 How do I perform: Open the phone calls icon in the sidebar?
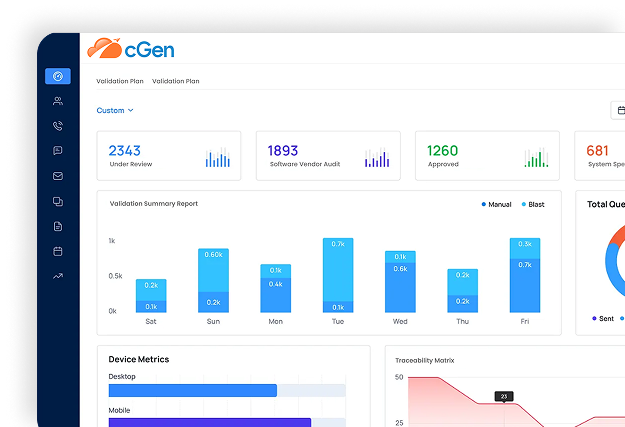tap(57, 126)
